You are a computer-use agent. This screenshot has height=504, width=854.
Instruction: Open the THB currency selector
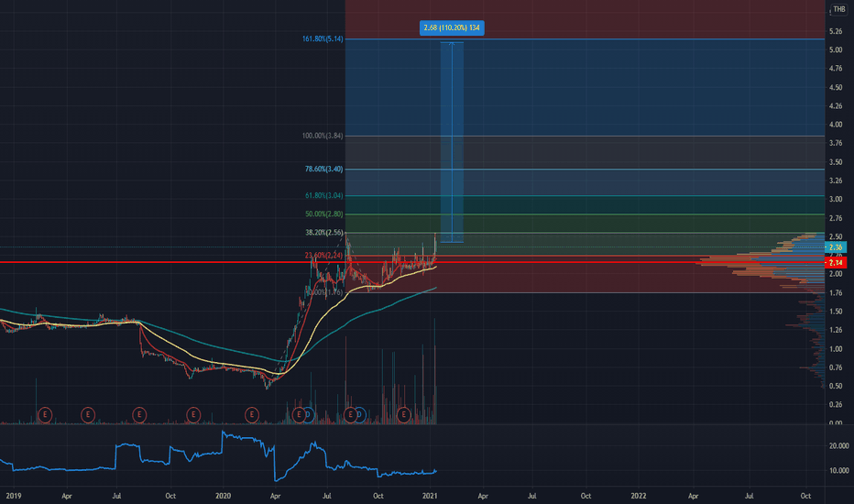839,9
